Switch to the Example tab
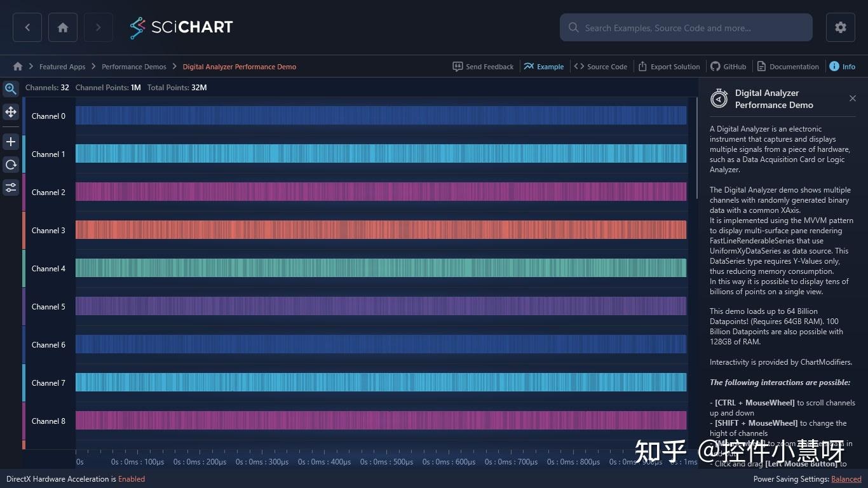The image size is (868, 488). pos(544,66)
